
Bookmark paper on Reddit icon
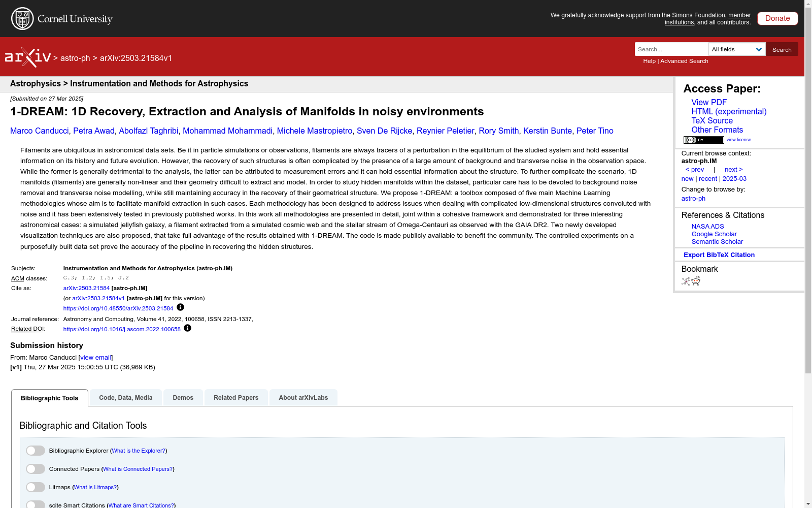click(696, 281)
